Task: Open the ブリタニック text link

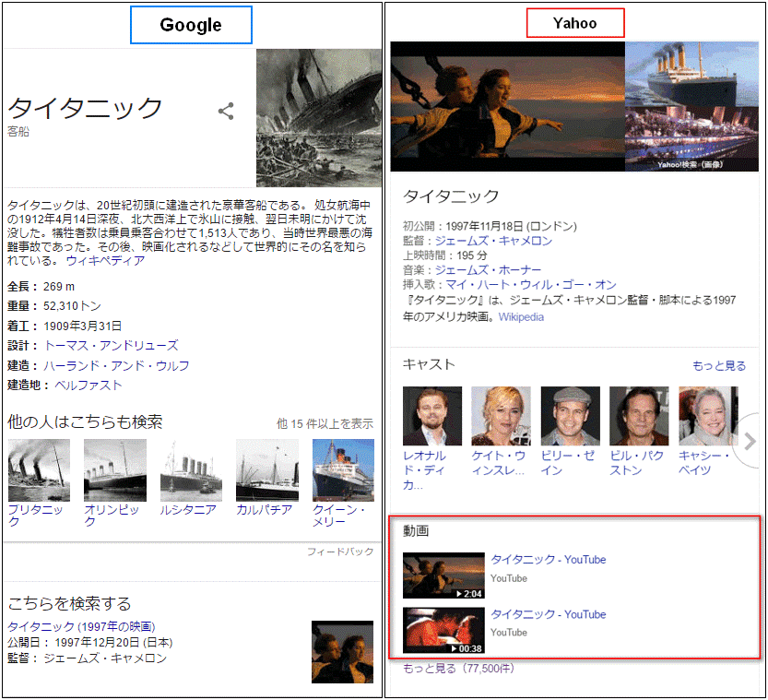Action: [x=35, y=516]
